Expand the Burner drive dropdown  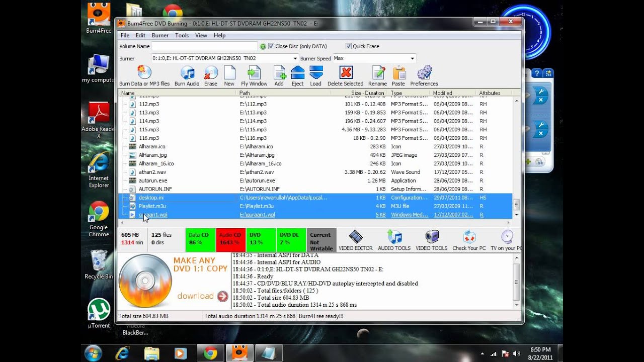click(x=295, y=58)
